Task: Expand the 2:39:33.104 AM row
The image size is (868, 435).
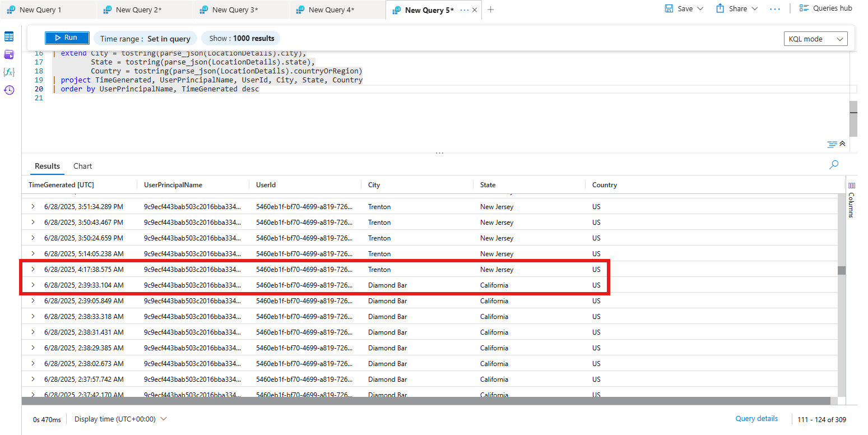Action: (x=33, y=285)
